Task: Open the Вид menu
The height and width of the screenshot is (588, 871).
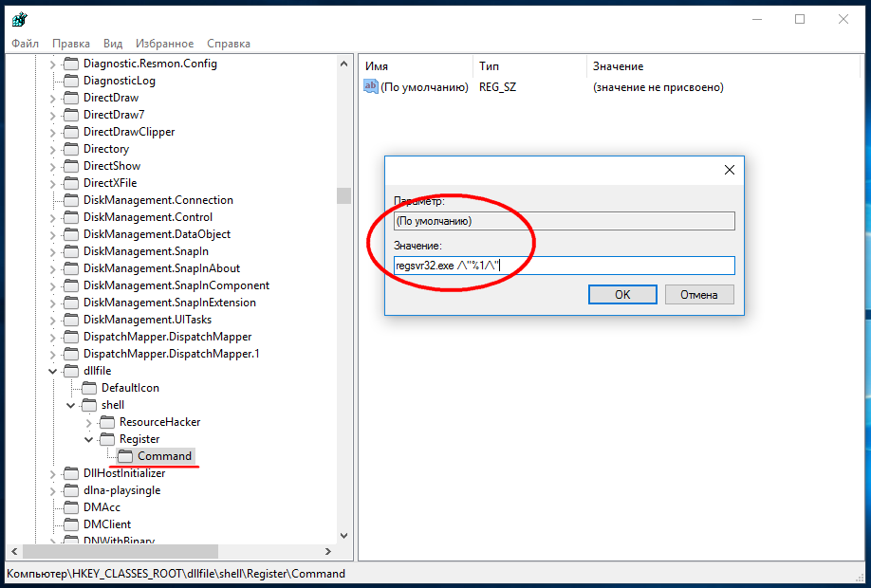Action: coord(113,44)
